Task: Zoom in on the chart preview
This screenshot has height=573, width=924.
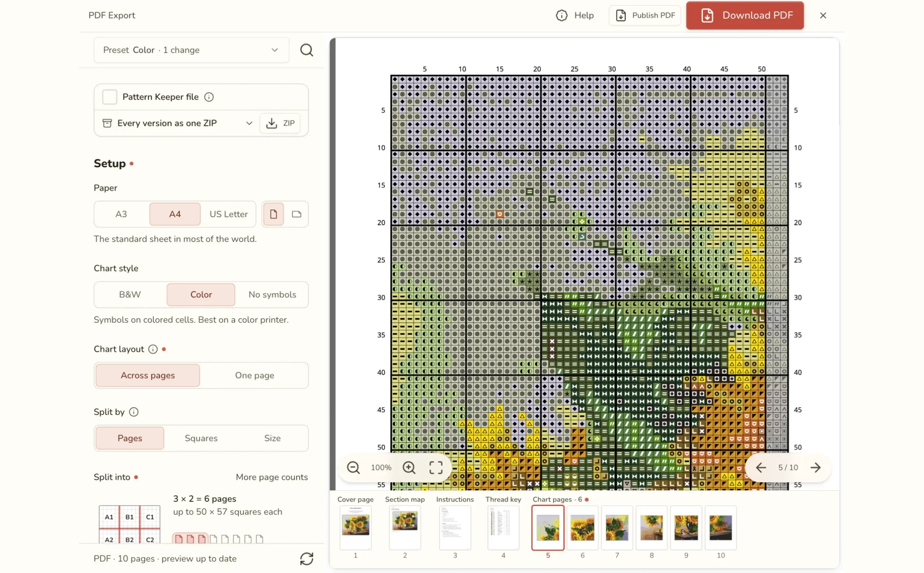Action: [x=409, y=467]
